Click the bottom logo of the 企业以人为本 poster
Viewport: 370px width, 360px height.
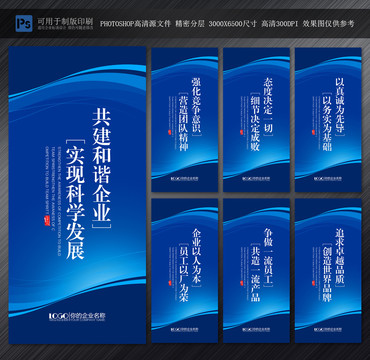point(184,329)
